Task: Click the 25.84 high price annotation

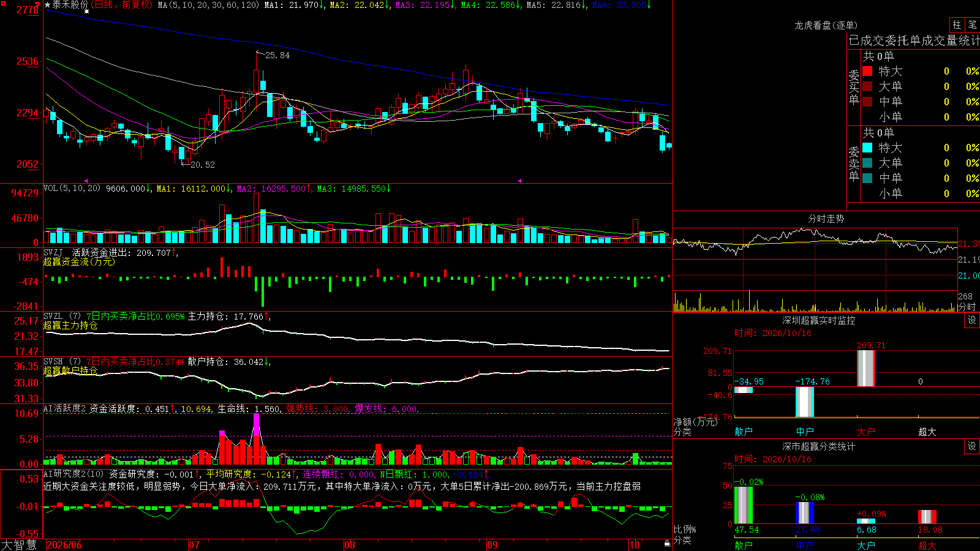Action: point(277,55)
